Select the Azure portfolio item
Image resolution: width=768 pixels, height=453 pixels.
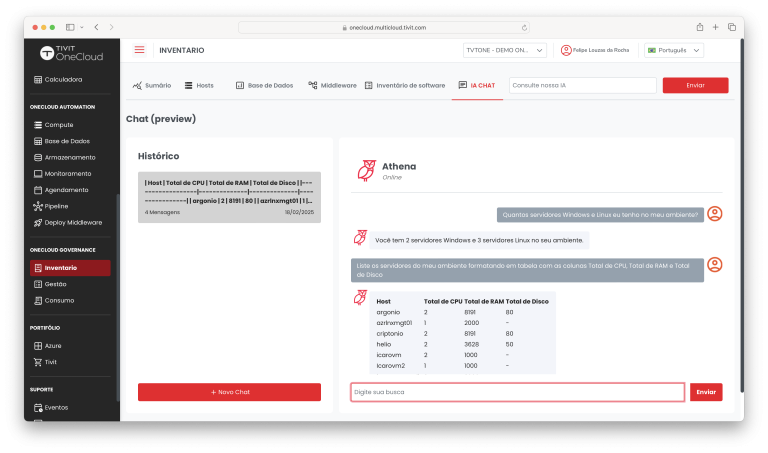pos(52,345)
